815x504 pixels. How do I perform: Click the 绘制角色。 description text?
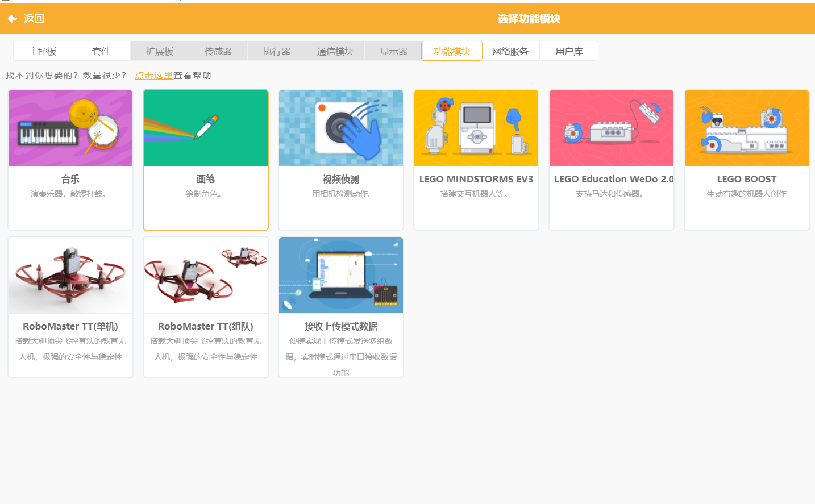click(x=206, y=194)
